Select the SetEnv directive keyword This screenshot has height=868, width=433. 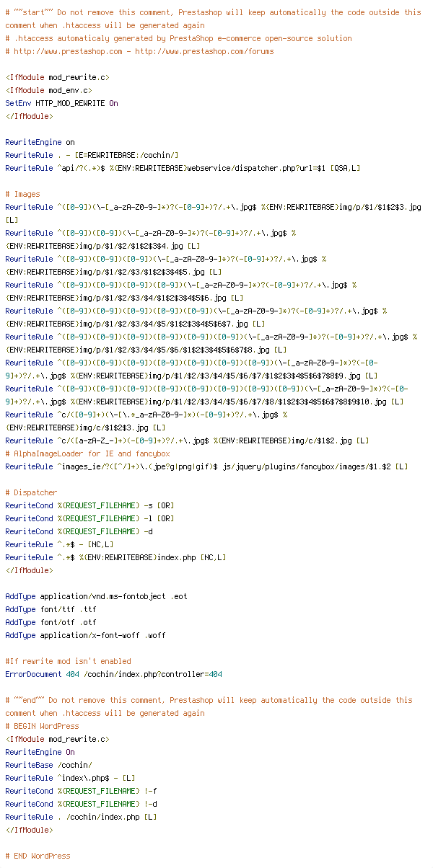pyautogui.click(x=18, y=104)
